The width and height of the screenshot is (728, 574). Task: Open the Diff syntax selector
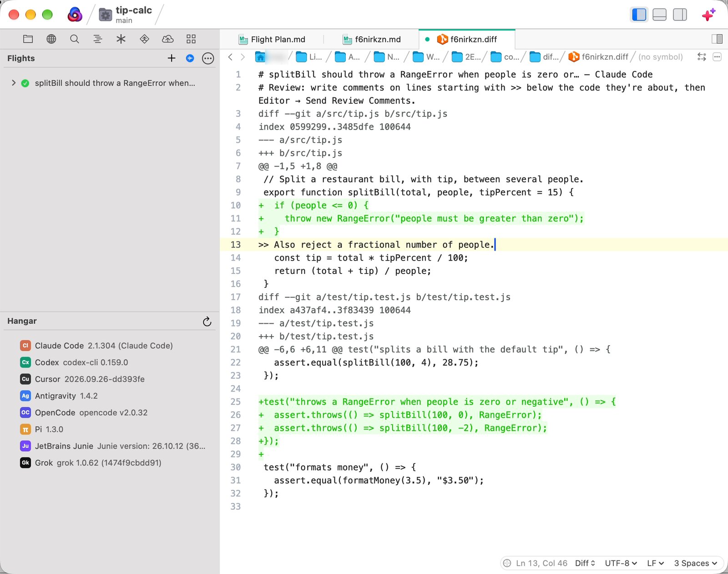[585, 563]
